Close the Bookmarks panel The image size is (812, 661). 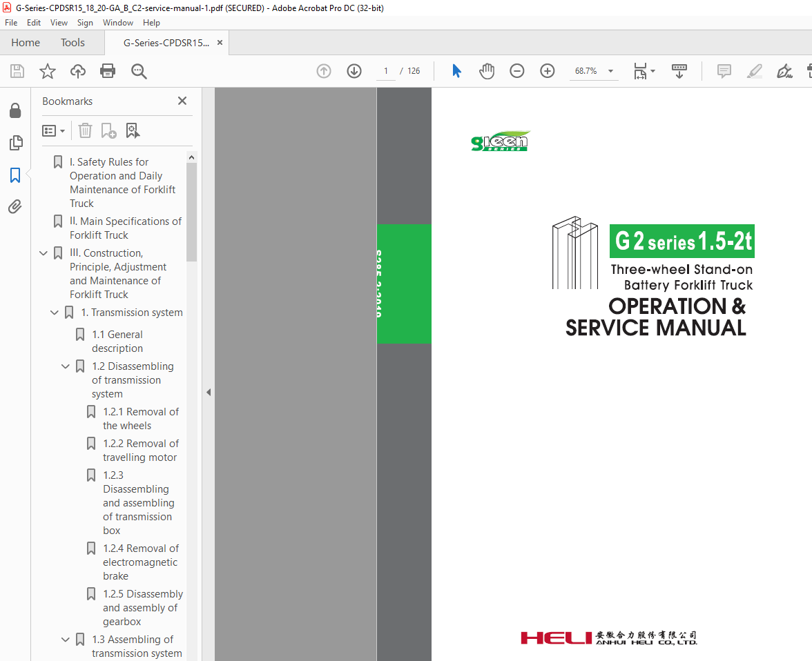(182, 101)
